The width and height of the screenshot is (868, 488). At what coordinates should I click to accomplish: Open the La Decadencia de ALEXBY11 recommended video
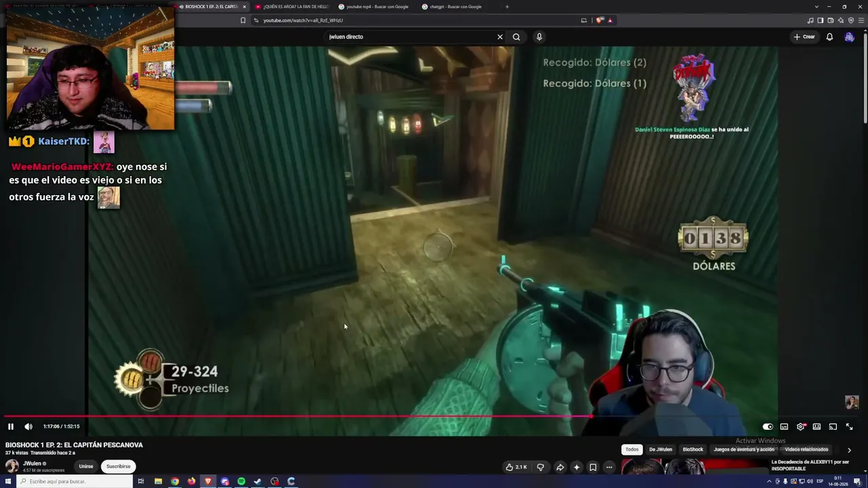(810, 465)
